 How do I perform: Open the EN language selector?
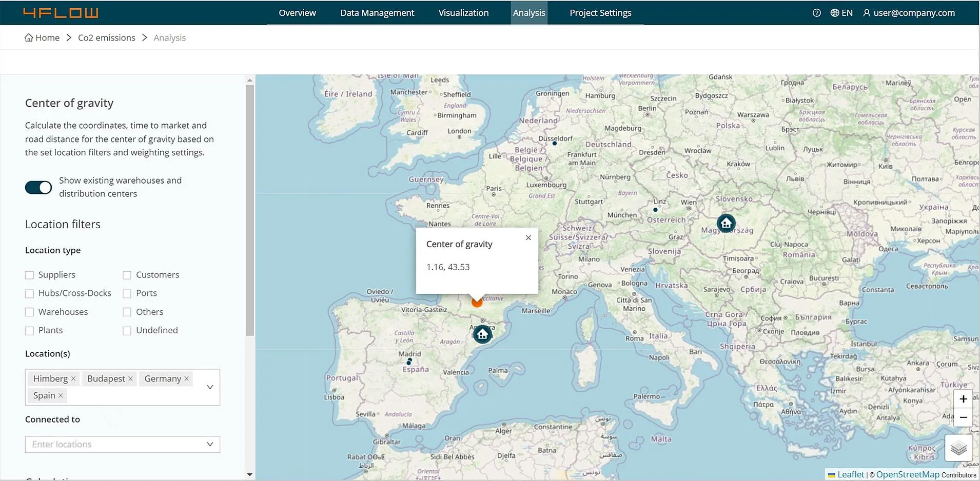(841, 13)
